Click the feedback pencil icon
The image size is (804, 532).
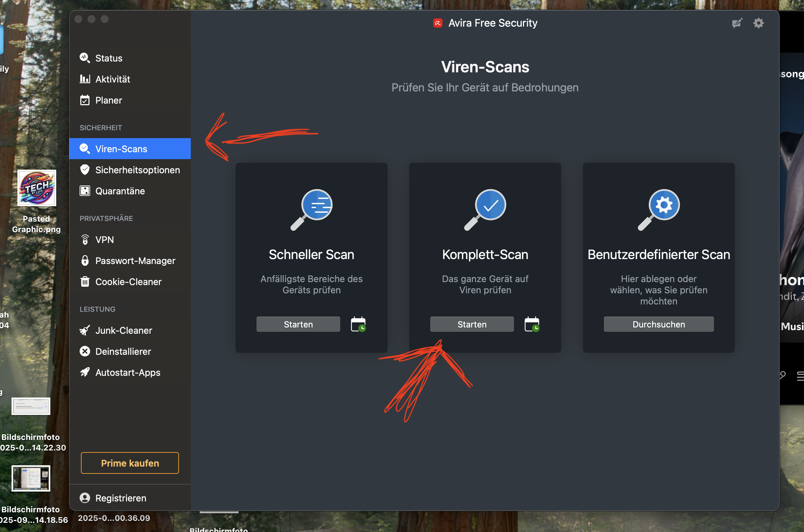tap(737, 23)
